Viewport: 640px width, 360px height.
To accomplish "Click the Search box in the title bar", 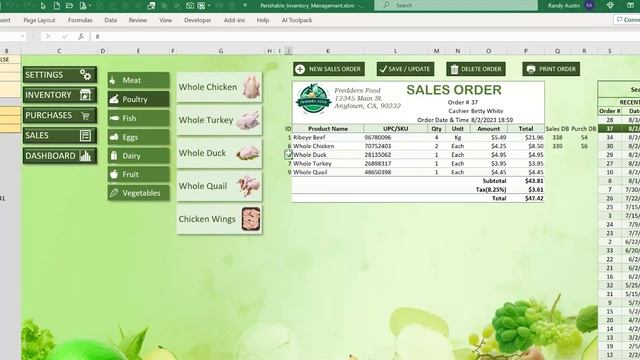I will tap(456, 5).
